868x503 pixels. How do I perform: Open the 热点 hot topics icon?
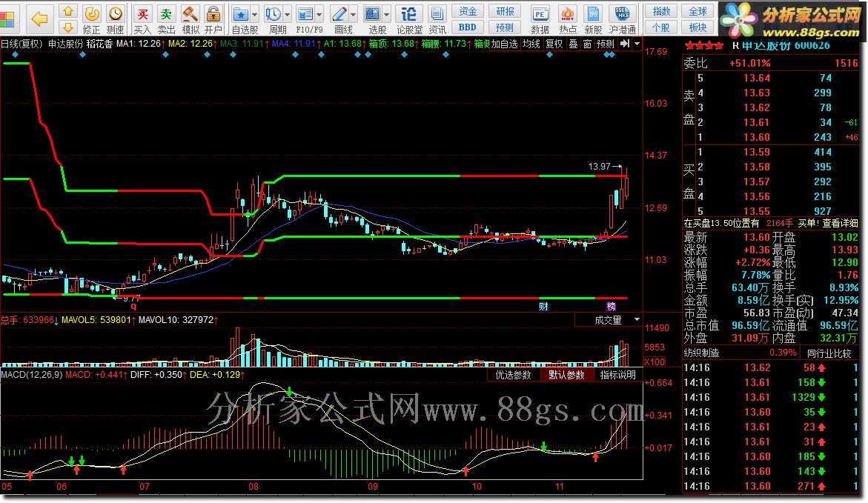pos(567,19)
